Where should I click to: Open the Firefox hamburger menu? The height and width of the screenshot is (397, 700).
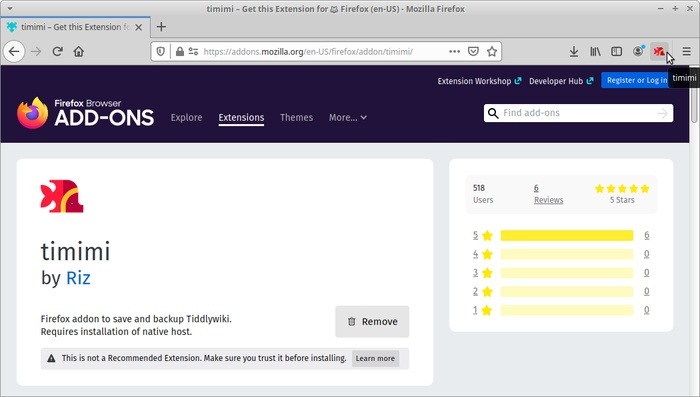click(x=687, y=52)
